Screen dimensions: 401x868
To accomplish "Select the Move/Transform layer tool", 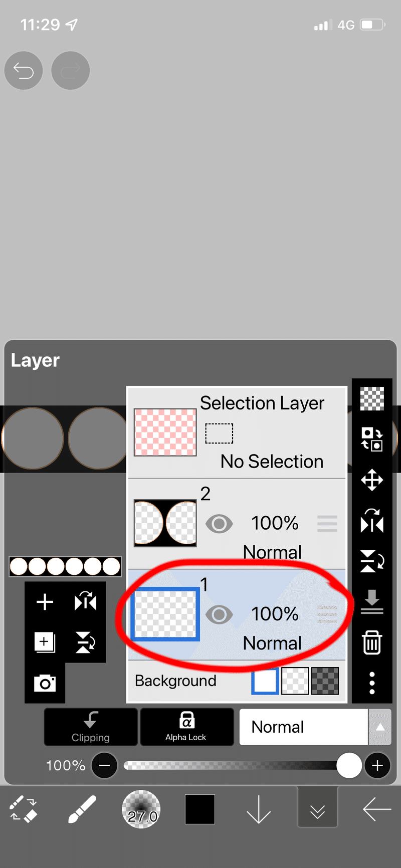I will point(372,480).
